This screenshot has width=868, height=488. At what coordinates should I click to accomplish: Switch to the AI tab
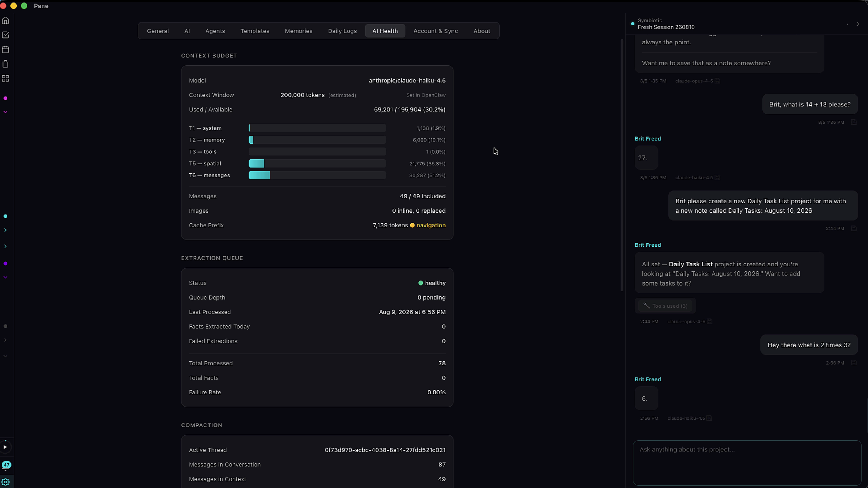[187, 31]
